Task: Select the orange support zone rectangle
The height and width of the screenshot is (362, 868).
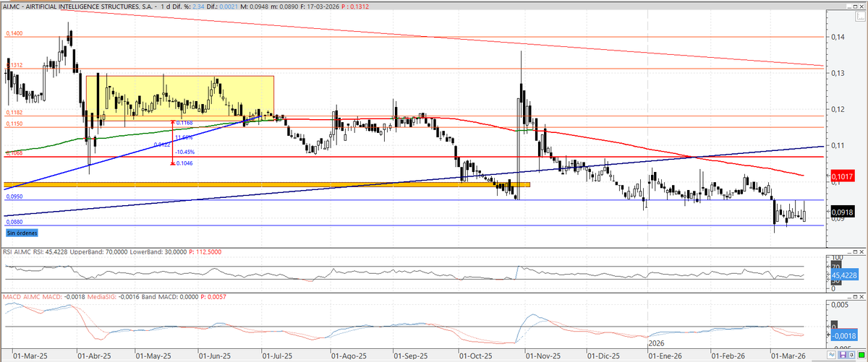Action: [x=267, y=185]
